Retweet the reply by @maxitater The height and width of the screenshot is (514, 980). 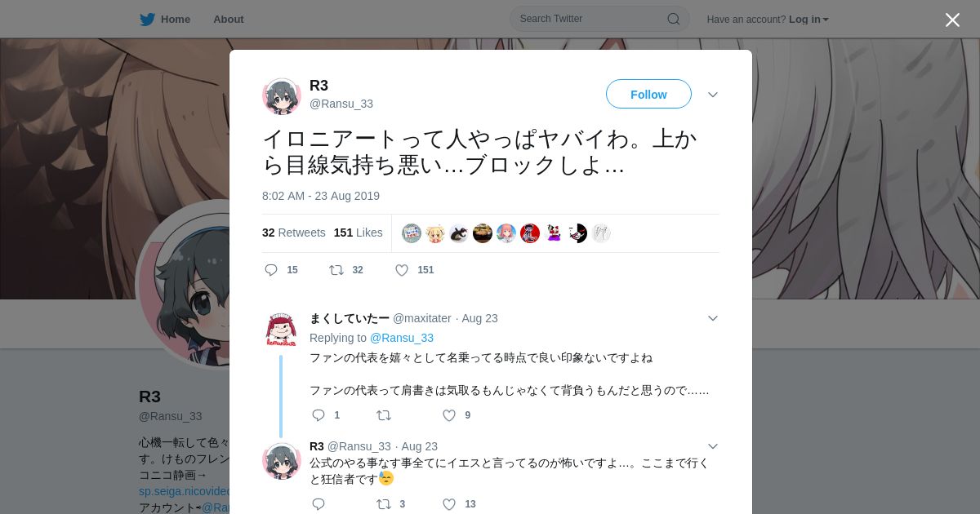[x=384, y=415]
